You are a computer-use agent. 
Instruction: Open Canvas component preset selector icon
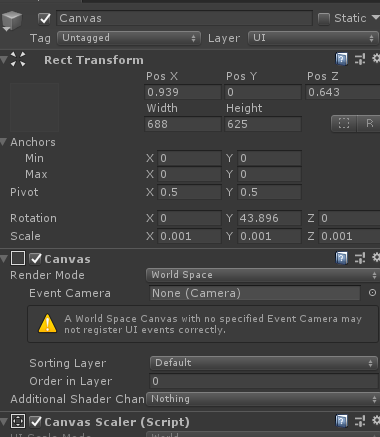360,258
